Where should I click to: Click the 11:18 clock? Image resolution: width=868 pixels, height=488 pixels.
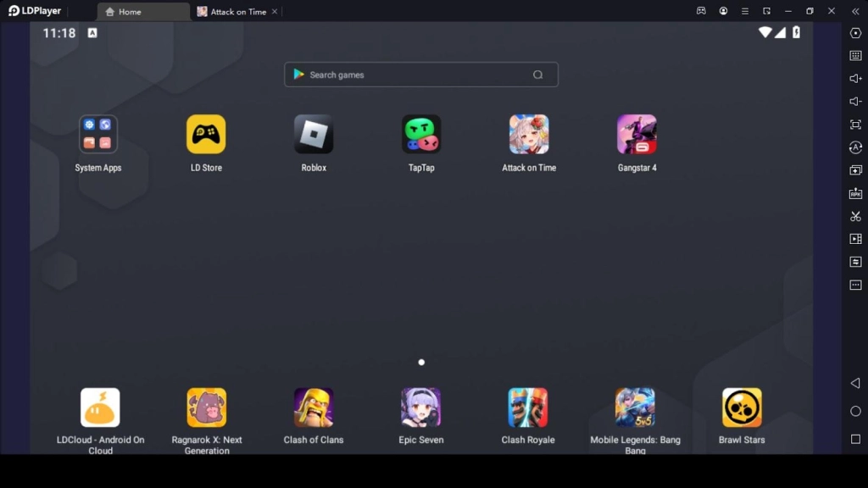point(58,33)
